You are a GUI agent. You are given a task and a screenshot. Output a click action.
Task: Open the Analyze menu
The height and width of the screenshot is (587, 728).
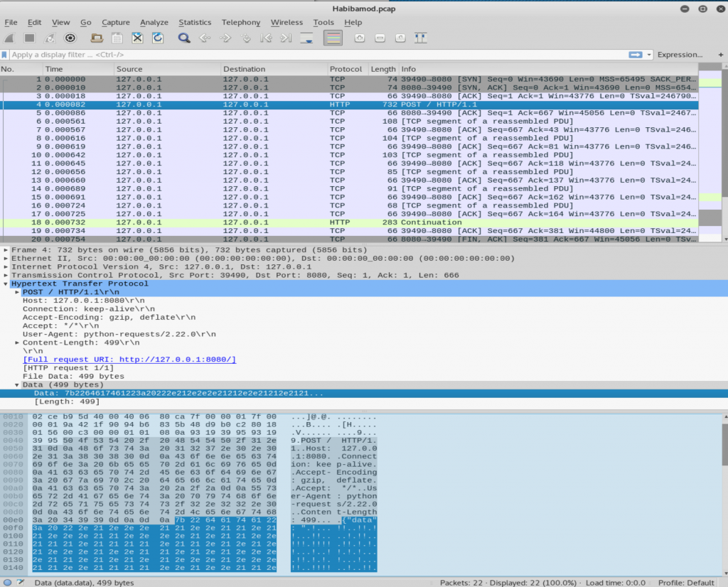pos(154,22)
